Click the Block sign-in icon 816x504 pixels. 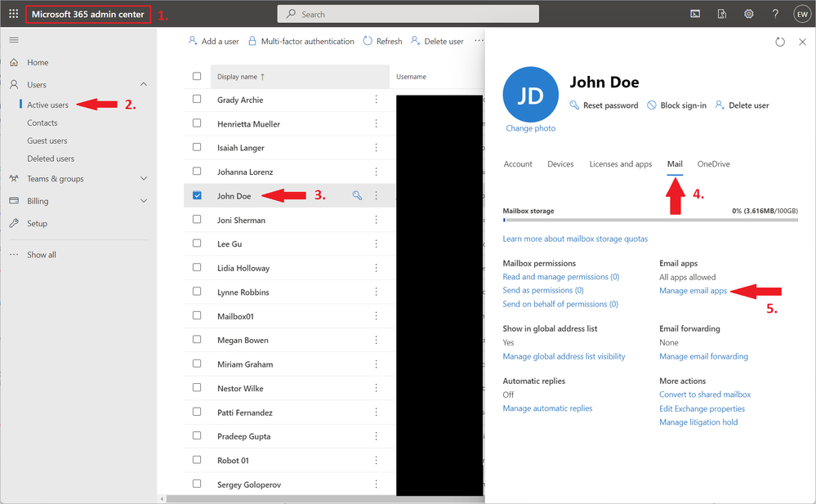652,105
